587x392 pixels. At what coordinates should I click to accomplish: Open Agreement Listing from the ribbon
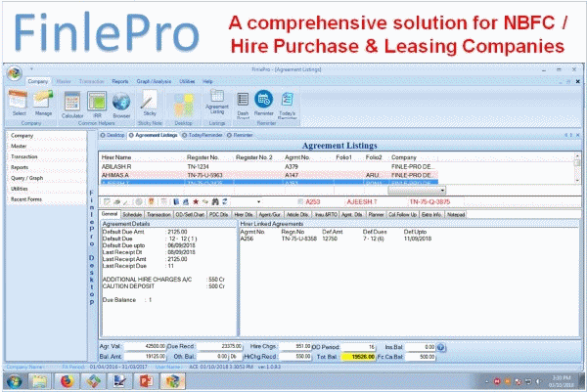[x=217, y=102]
